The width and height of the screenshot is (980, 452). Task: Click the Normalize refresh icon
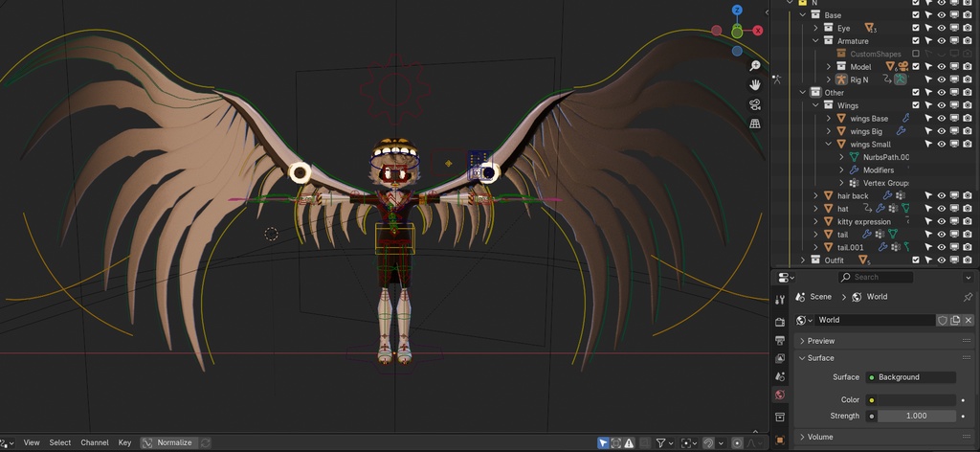coord(205,442)
